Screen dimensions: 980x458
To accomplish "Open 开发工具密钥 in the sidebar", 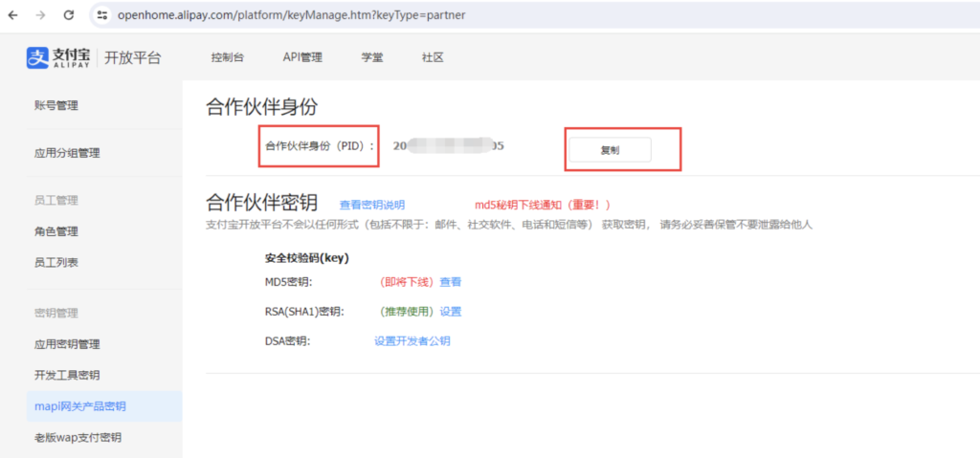I will tap(67, 375).
